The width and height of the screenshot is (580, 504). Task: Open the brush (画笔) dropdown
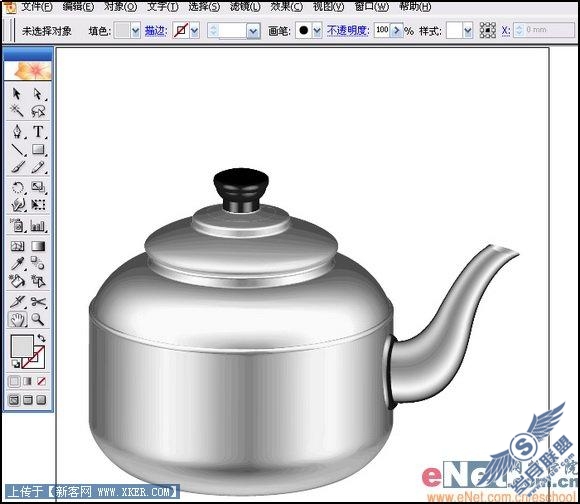coord(317,31)
